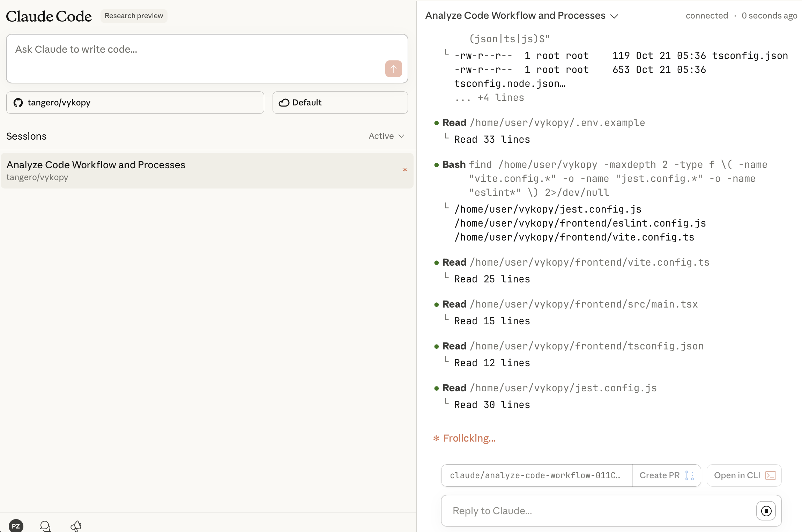The height and width of the screenshot is (532, 802).
Task: Click the orange asterisk on session item
Action: pyautogui.click(x=405, y=170)
